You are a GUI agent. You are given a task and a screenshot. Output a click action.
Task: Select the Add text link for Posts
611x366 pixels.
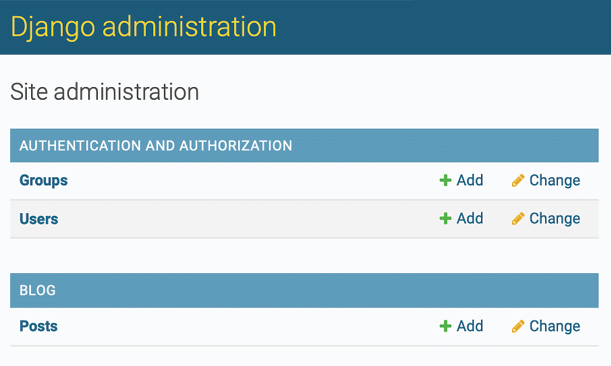(x=470, y=326)
